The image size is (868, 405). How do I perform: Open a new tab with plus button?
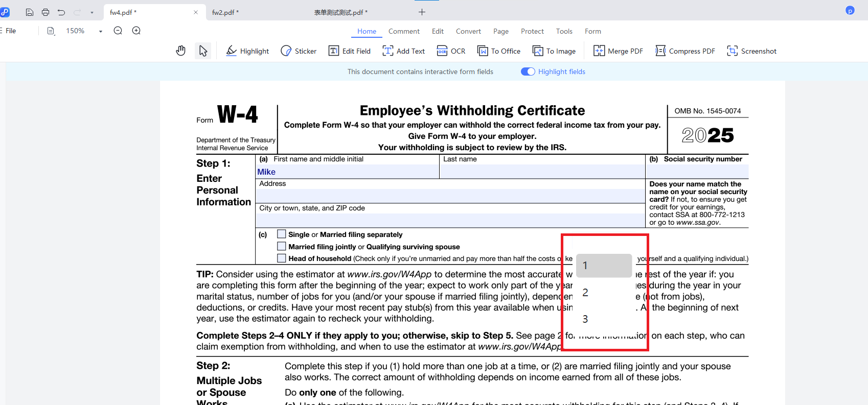point(422,12)
